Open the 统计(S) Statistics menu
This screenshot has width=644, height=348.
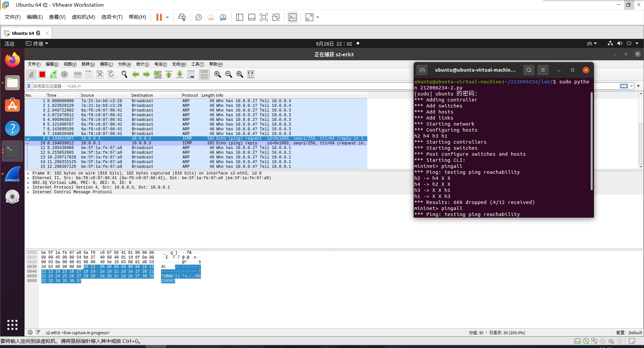pyautogui.click(x=143, y=64)
